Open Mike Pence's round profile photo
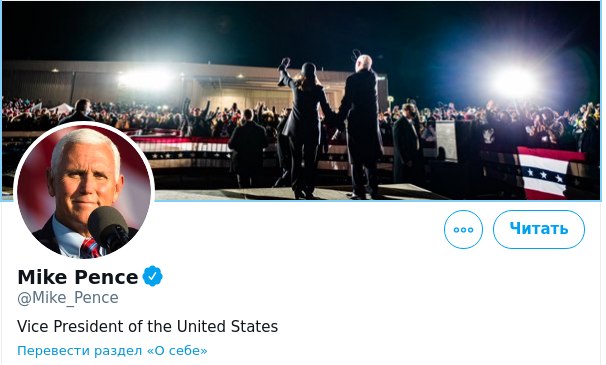The image size is (606, 365). coord(84,191)
